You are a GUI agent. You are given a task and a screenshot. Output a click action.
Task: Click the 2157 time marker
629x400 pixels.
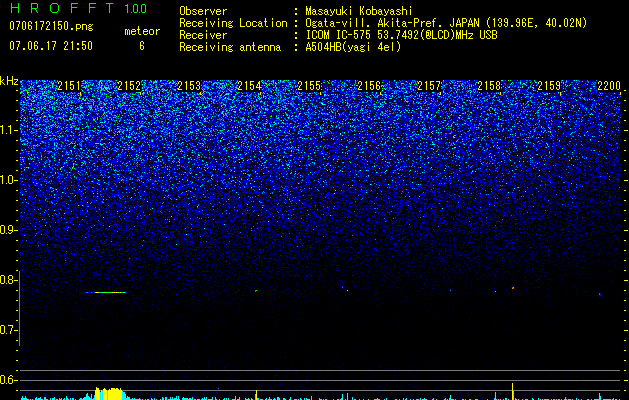click(429, 86)
